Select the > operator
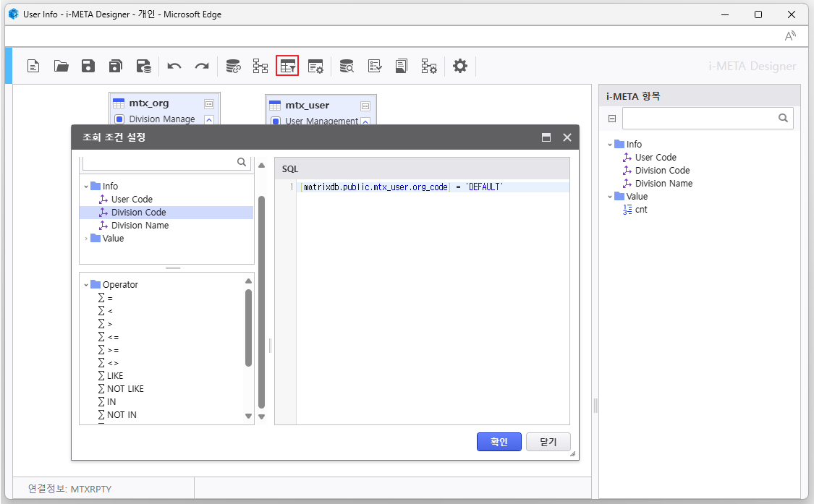 click(106, 324)
